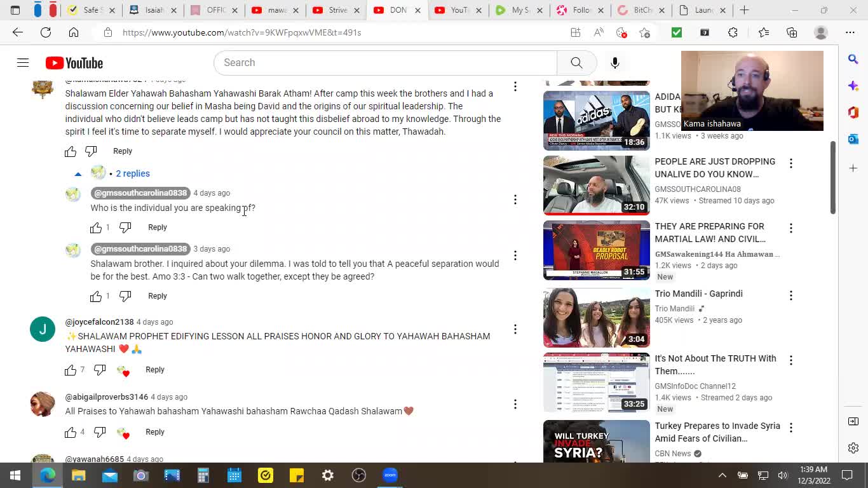Open Windows Start menu

click(x=15, y=475)
